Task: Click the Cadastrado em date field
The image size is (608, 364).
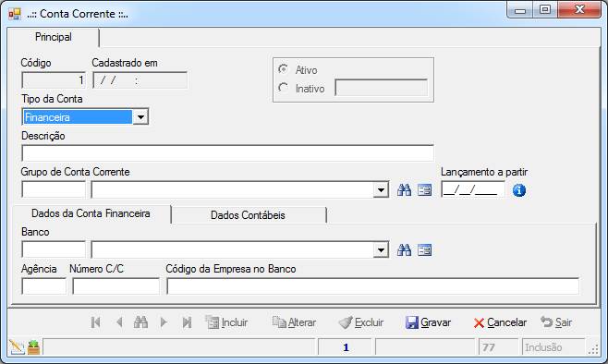Action: 140,80
